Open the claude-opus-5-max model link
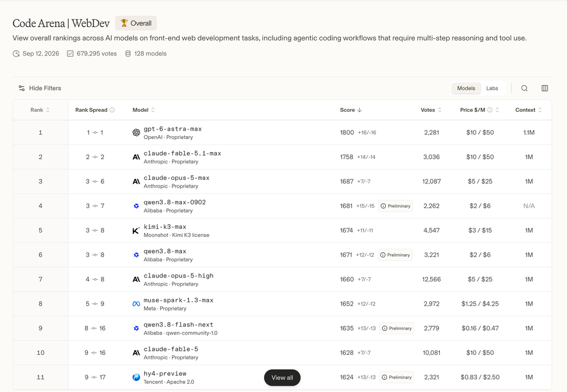This screenshot has width=567, height=392. pyautogui.click(x=177, y=178)
